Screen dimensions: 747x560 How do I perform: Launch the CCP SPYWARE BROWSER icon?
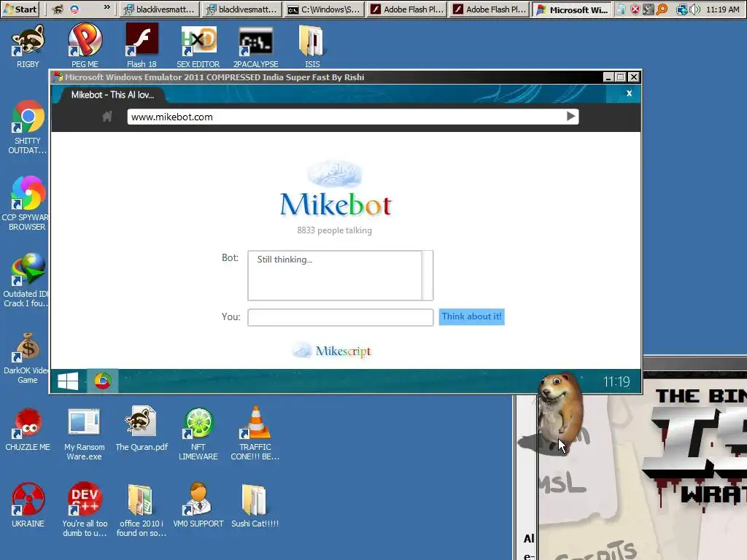coord(26,203)
